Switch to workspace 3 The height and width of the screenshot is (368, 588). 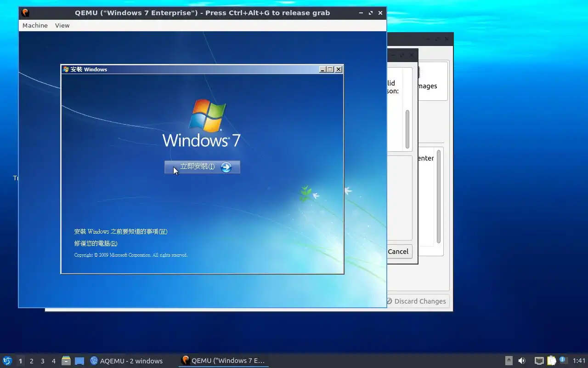click(42, 361)
